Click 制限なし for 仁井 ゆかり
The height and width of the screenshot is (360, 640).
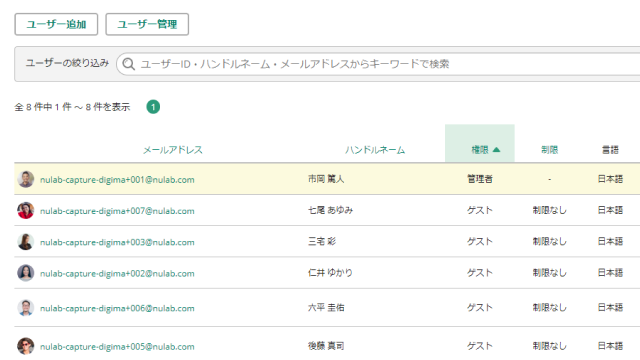click(x=549, y=273)
